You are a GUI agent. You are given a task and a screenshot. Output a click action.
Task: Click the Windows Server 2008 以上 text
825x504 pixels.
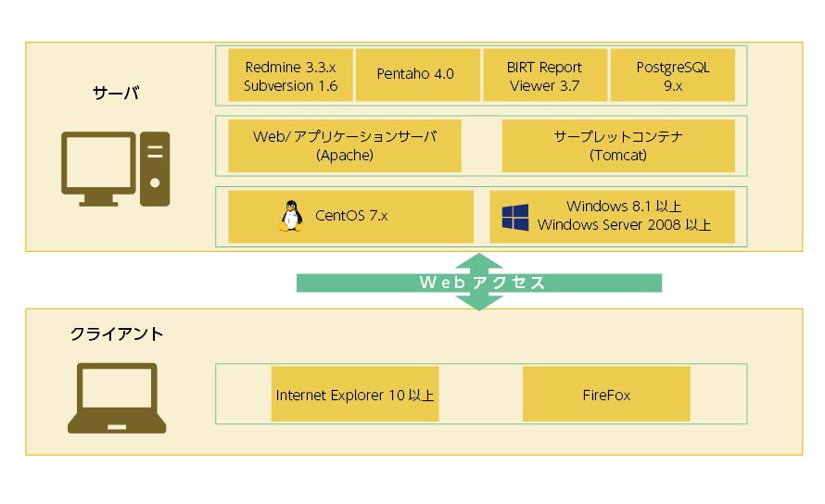click(x=624, y=225)
